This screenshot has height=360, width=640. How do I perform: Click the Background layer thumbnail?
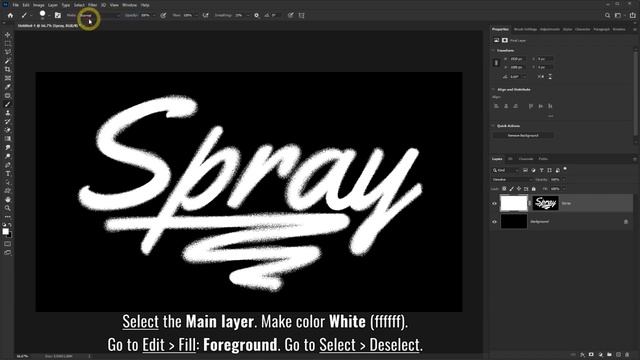pyautogui.click(x=513, y=222)
